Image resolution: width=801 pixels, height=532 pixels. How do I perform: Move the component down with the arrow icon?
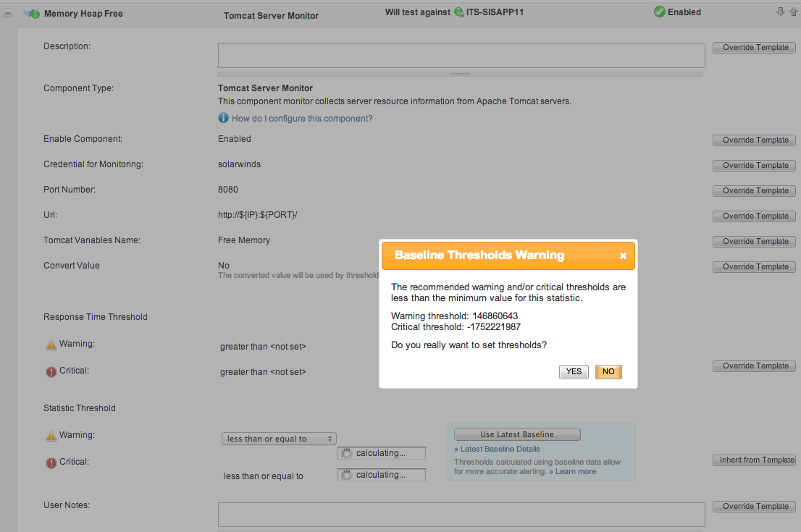coord(781,12)
